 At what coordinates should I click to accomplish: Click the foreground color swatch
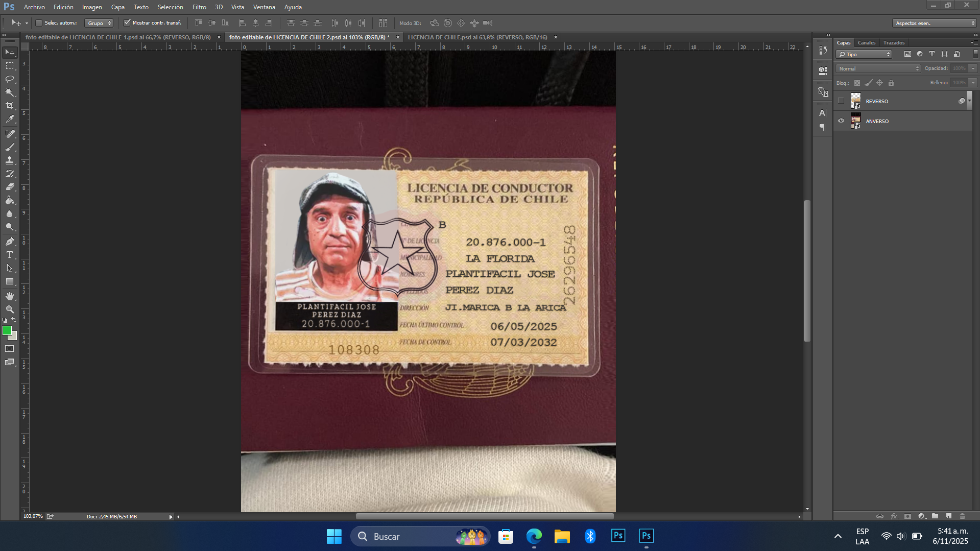[x=7, y=331]
